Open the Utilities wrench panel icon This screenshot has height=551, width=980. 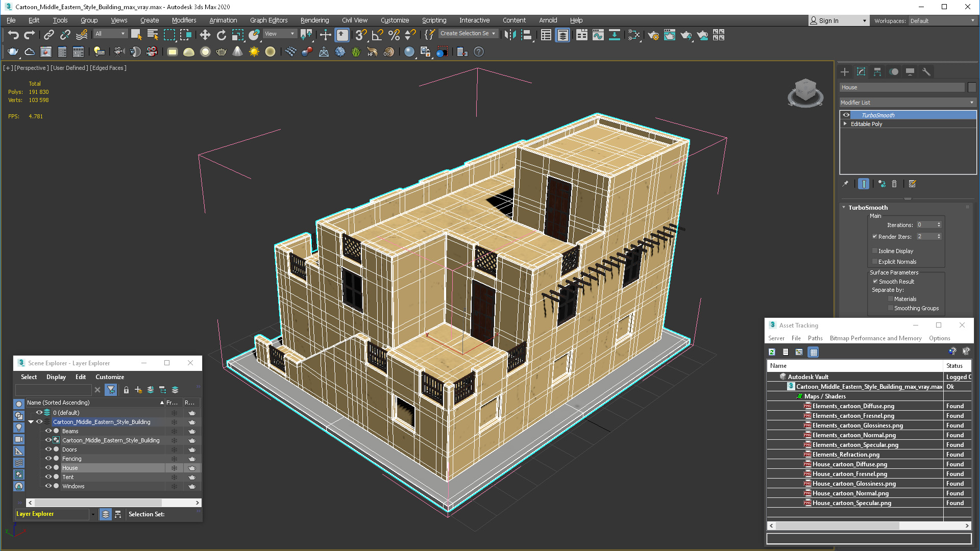pos(926,72)
